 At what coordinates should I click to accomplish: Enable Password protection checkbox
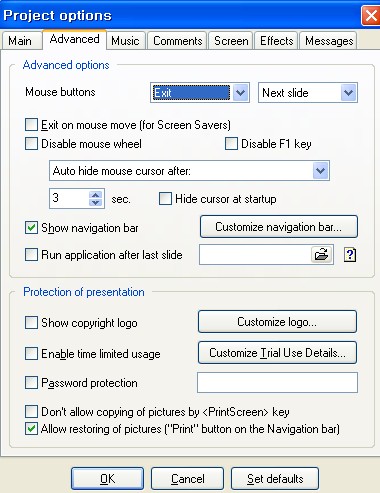pos(31,383)
